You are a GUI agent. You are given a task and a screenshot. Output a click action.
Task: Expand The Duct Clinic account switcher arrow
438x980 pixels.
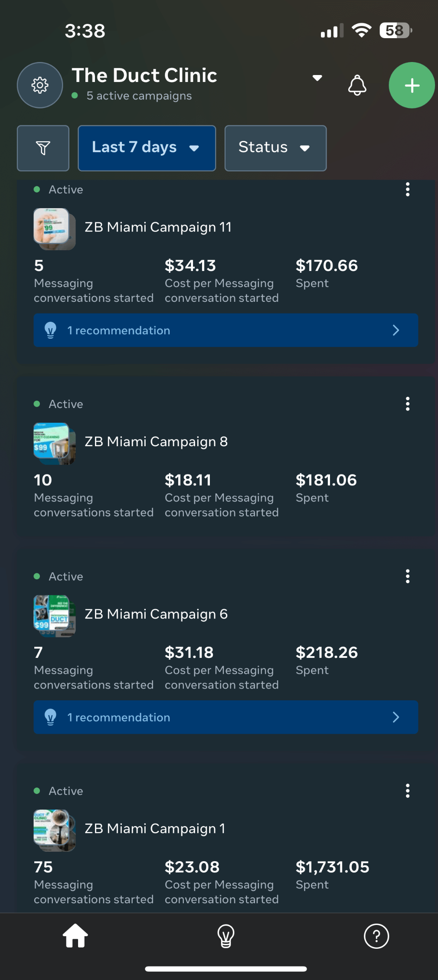pyautogui.click(x=317, y=78)
